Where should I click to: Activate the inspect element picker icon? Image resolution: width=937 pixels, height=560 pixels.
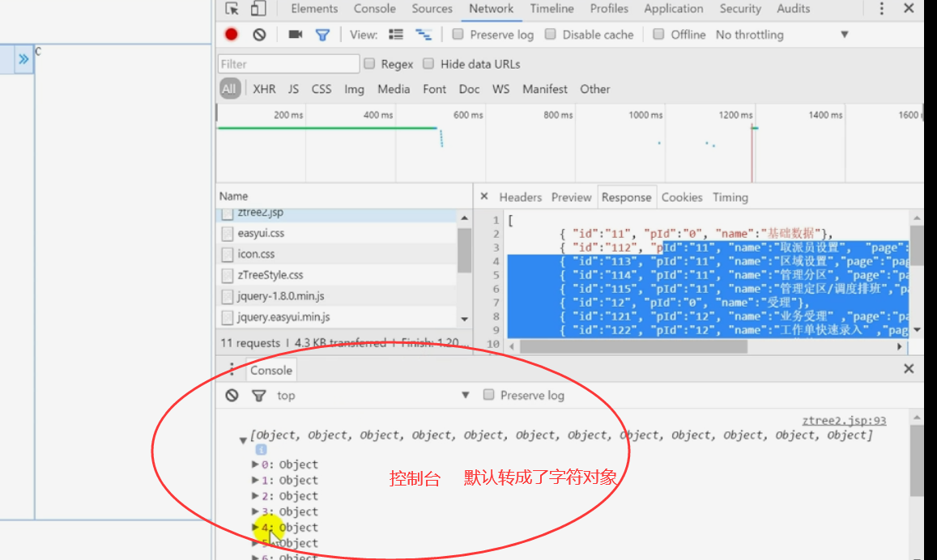point(232,8)
